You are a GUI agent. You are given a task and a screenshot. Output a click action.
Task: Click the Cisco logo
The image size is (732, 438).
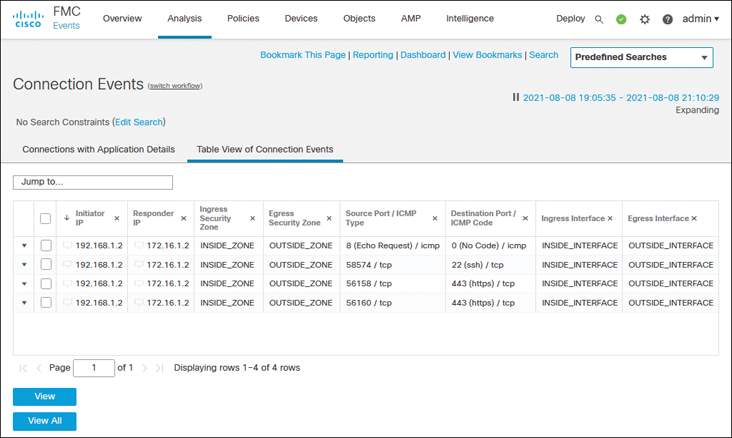pyautogui.click(x=26, y=19)
